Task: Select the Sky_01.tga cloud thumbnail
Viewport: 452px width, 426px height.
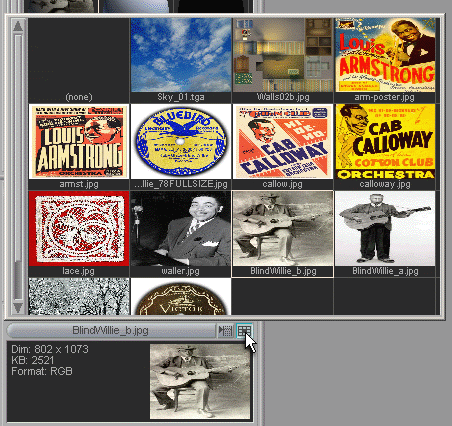Action: 181,60
